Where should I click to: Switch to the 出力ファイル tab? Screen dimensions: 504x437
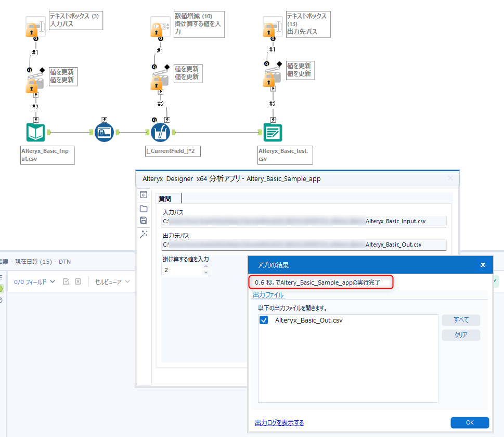coord(268,295)
